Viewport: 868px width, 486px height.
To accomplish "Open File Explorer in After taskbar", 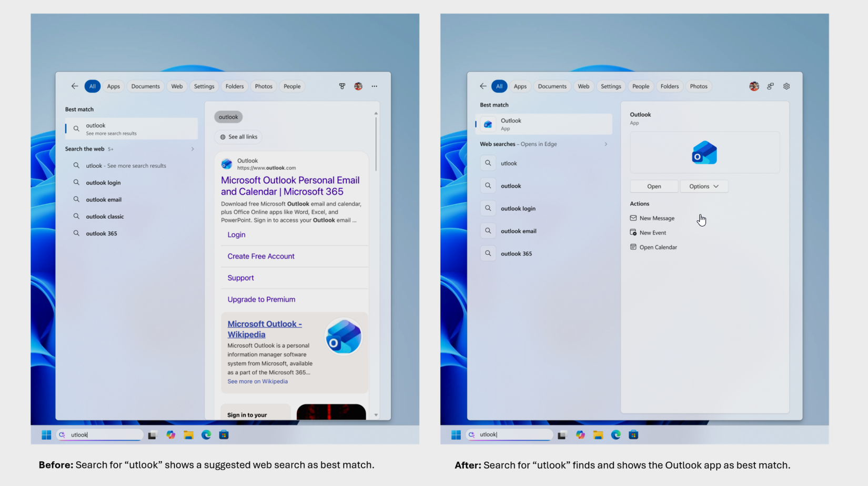I will pyautogui.click(x=598, y=435).
